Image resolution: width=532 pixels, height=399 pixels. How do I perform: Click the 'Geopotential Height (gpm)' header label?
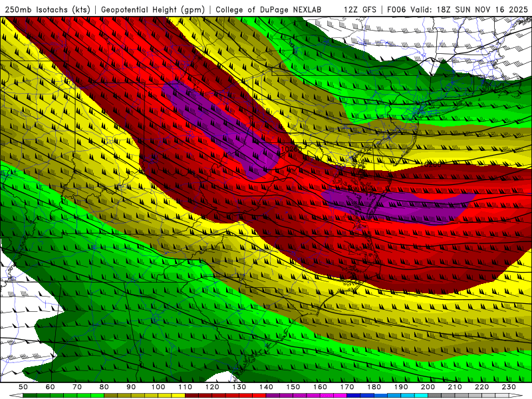point(153,9)
